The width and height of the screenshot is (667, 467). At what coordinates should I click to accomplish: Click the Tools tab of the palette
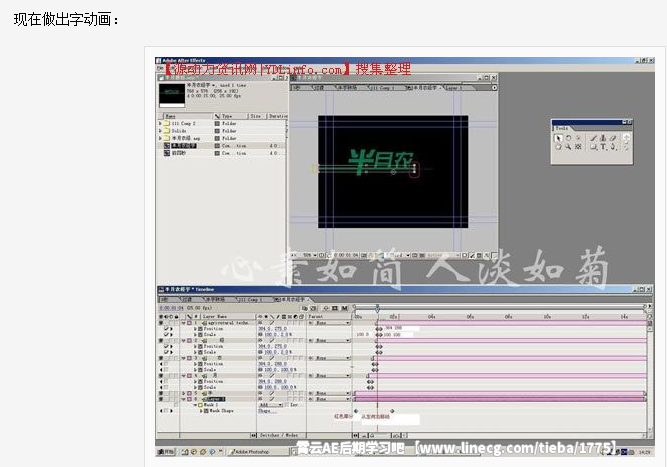pyautogui.click(x=563, y=128)
